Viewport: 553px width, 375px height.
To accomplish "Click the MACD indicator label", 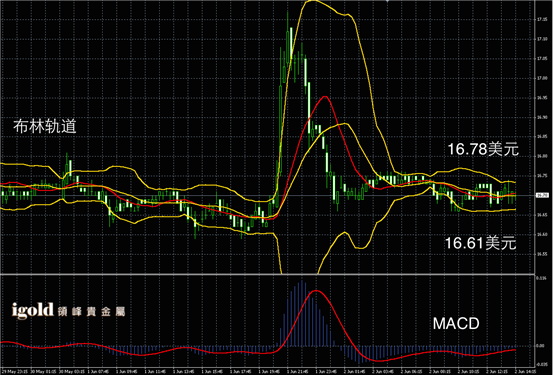I will coord(456,323).
